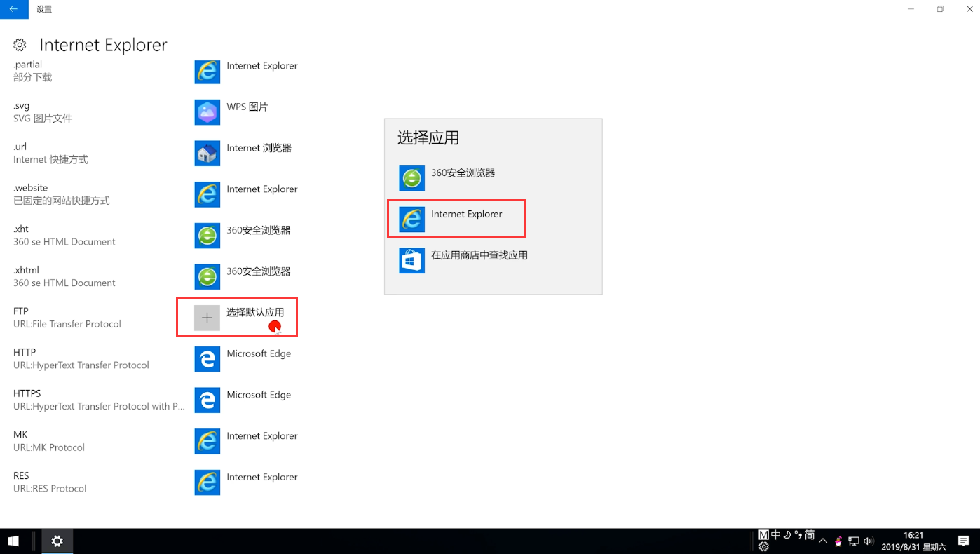Click the 'HTTPS' protocol label

pyautogui.click(x=27, y=393)
